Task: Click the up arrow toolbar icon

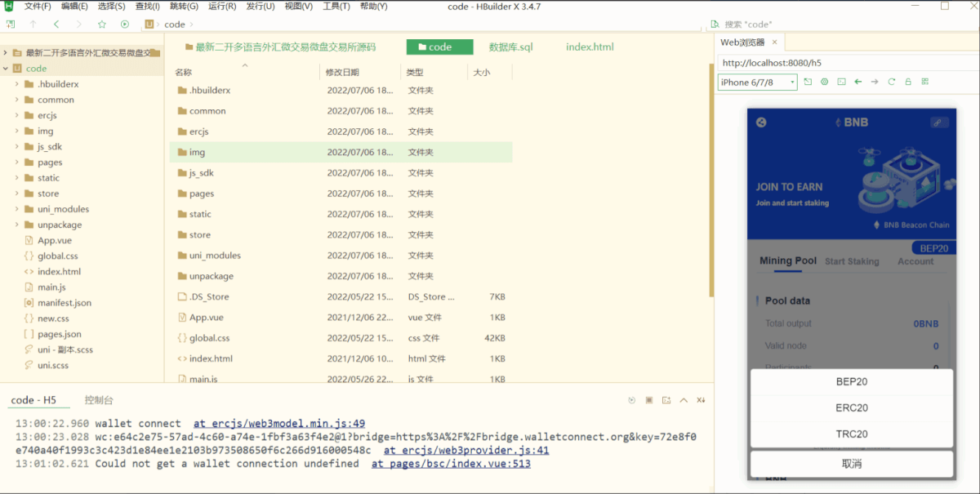Action: coord(33,24)
